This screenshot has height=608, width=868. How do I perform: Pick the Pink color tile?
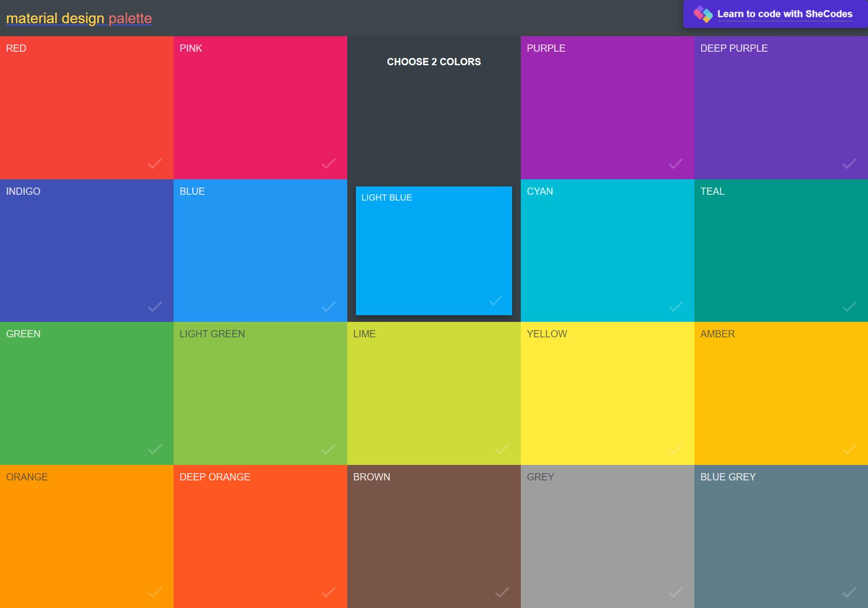260,108
